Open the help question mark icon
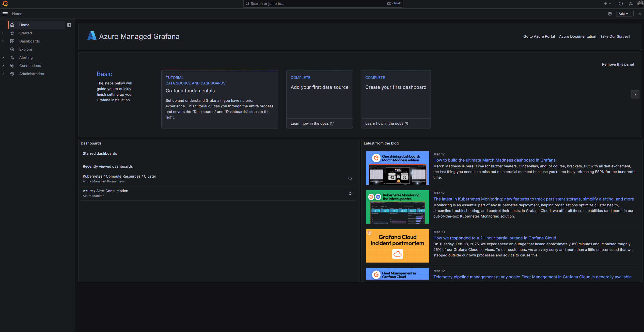Screen dimensions: 644x332 click(x=621, y=4)
